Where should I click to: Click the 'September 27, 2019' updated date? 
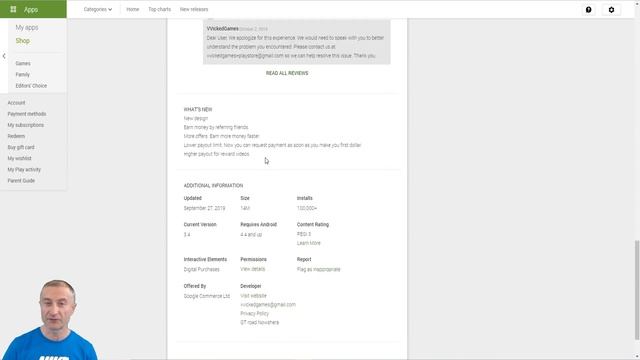pyautogui.click(x=204, y=208)
